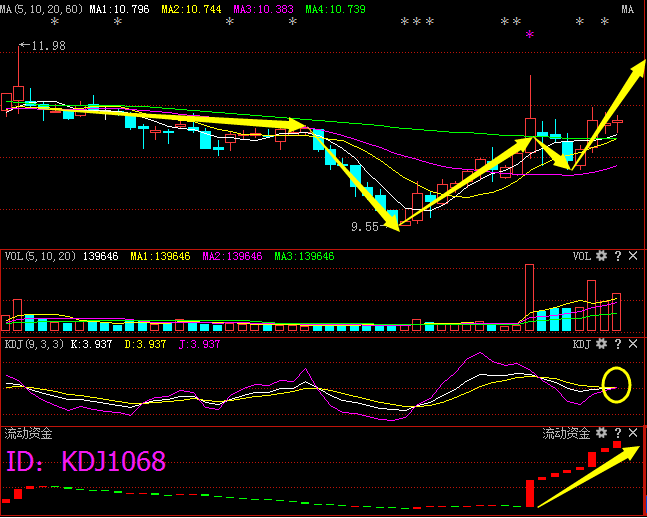Click the volume MA1:139646 value

coord(160,256)
